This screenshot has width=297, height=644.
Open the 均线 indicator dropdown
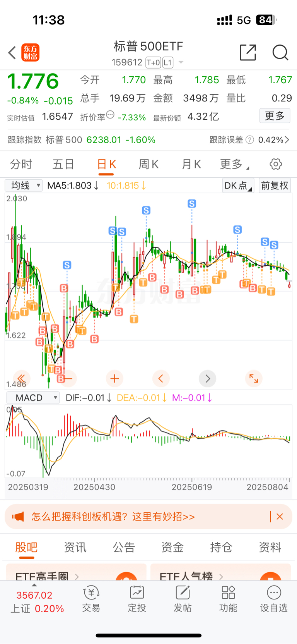pos(24,185)
